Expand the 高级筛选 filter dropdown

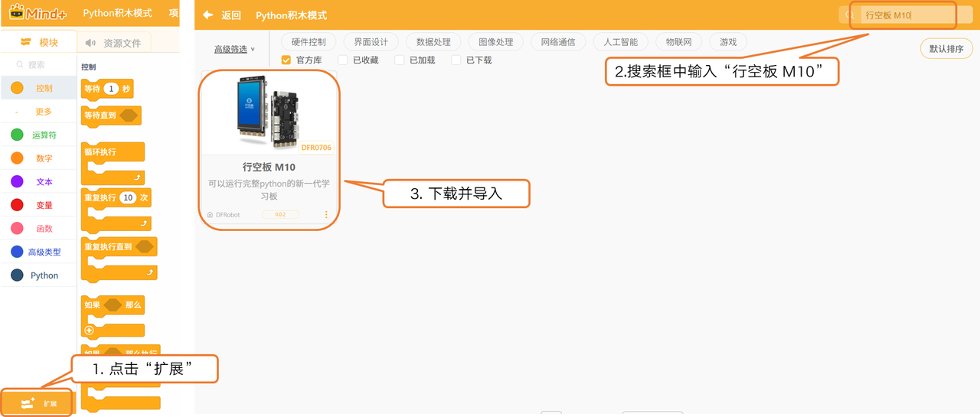click(234, 49)
